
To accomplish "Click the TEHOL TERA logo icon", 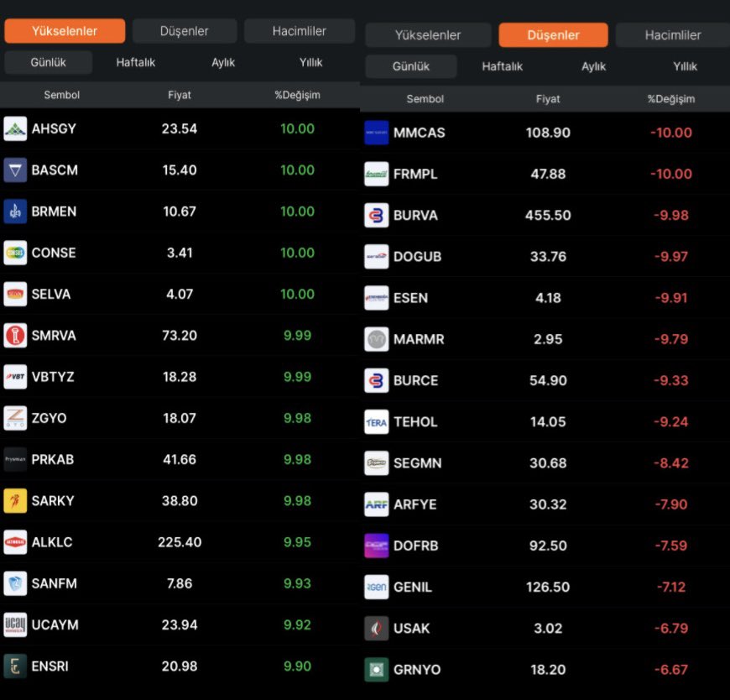I will 376,421.
